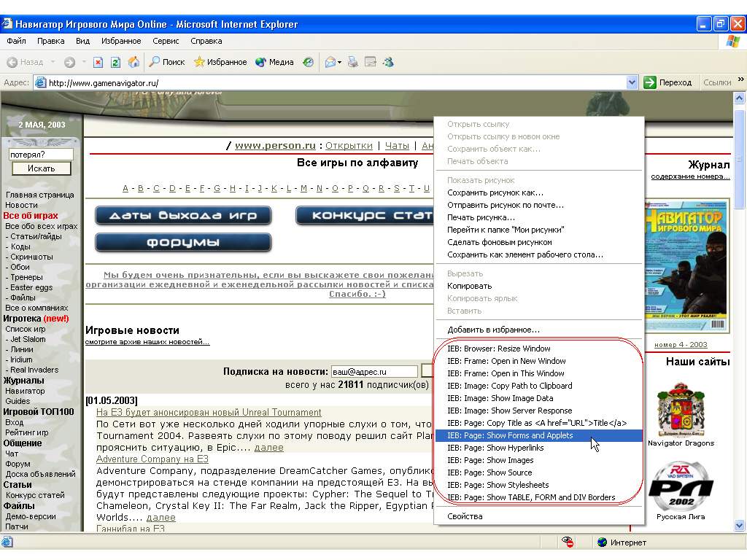Expand the Links (Ссылки) toolbar chevron
This screenshot has width=747, height=560.
coord(741,79)
